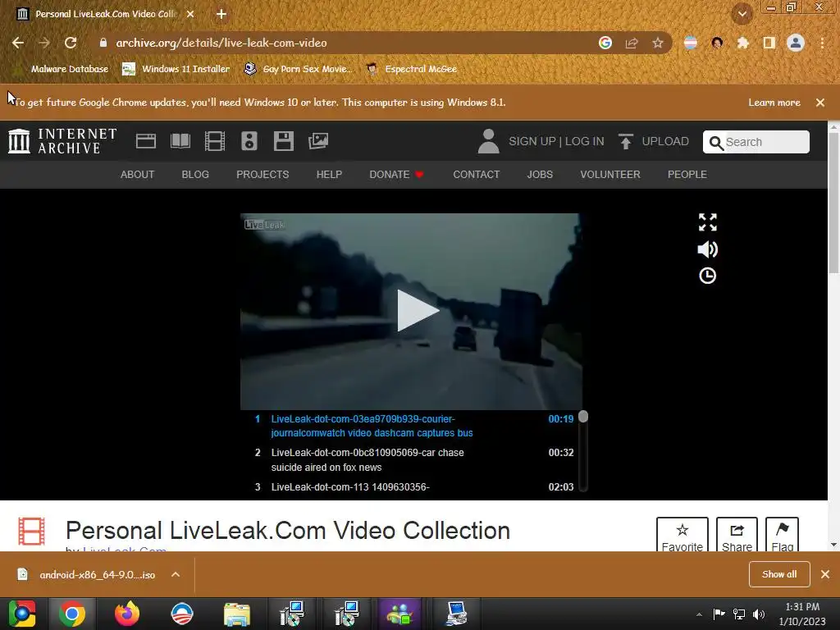Click the UPLOAD link

point(665,141)
